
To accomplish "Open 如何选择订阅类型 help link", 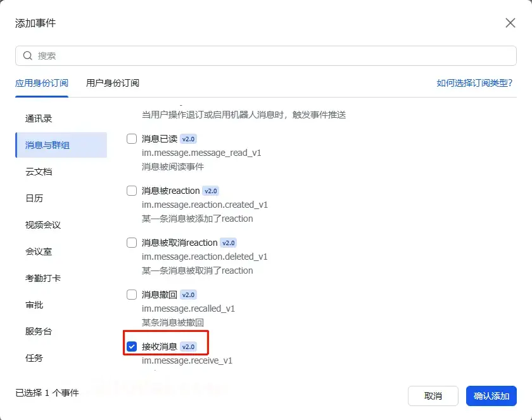I will coord(474,83).
